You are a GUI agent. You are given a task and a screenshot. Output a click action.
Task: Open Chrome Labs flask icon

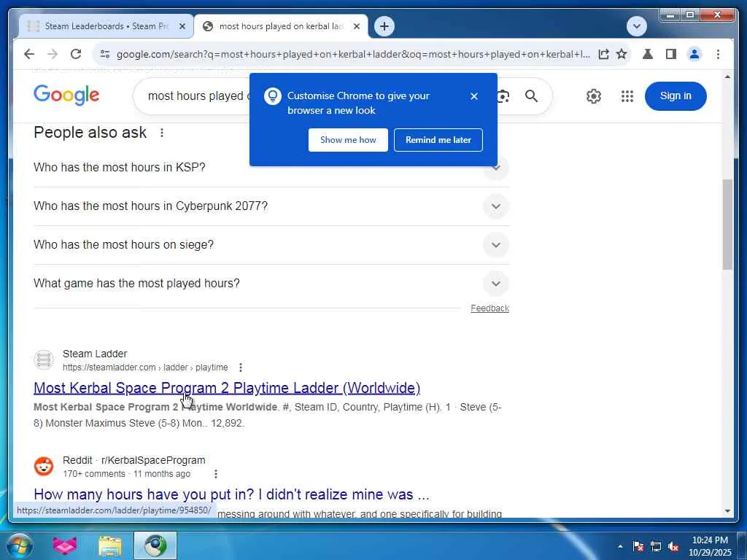pos(648,54)
